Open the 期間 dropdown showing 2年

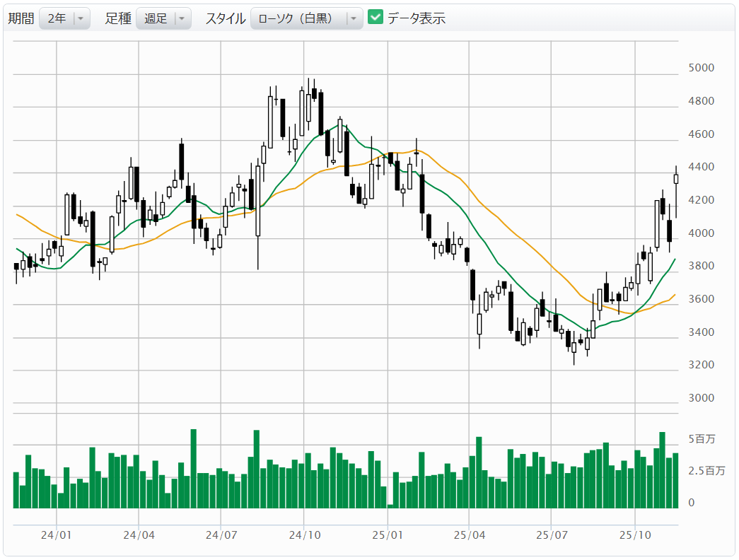[64, 19]
